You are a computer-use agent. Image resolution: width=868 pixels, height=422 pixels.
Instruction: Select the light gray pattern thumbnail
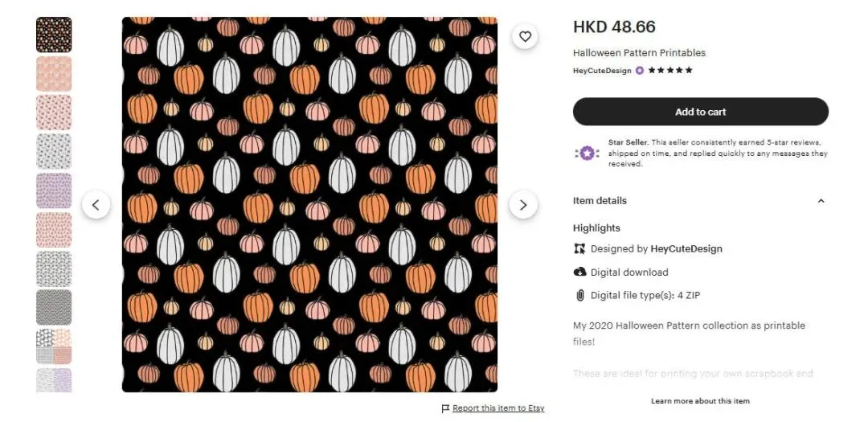click(x=54, y=152)
